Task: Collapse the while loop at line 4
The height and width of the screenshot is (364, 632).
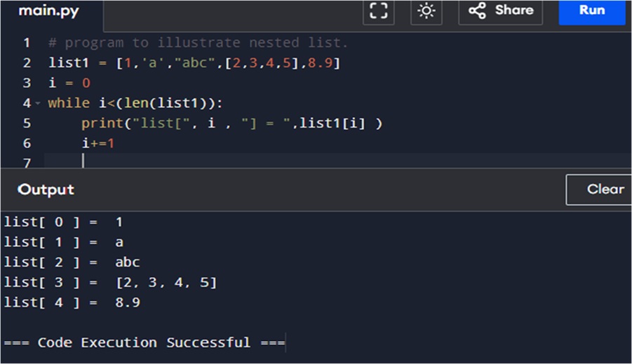Action: click(x=37, y=104)
